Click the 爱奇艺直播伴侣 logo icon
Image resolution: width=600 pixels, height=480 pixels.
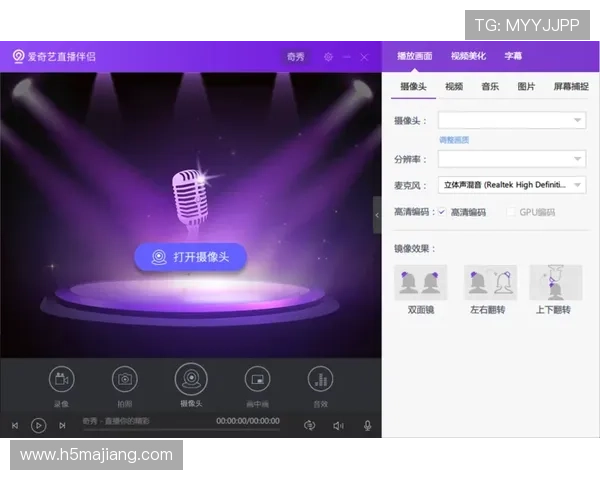18,57
